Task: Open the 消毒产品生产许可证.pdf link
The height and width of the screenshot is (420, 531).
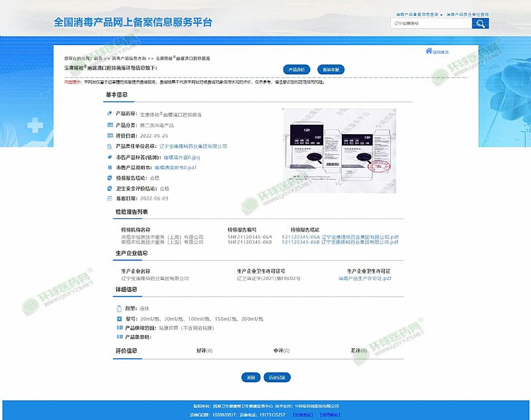Action: tap(365, 279)
